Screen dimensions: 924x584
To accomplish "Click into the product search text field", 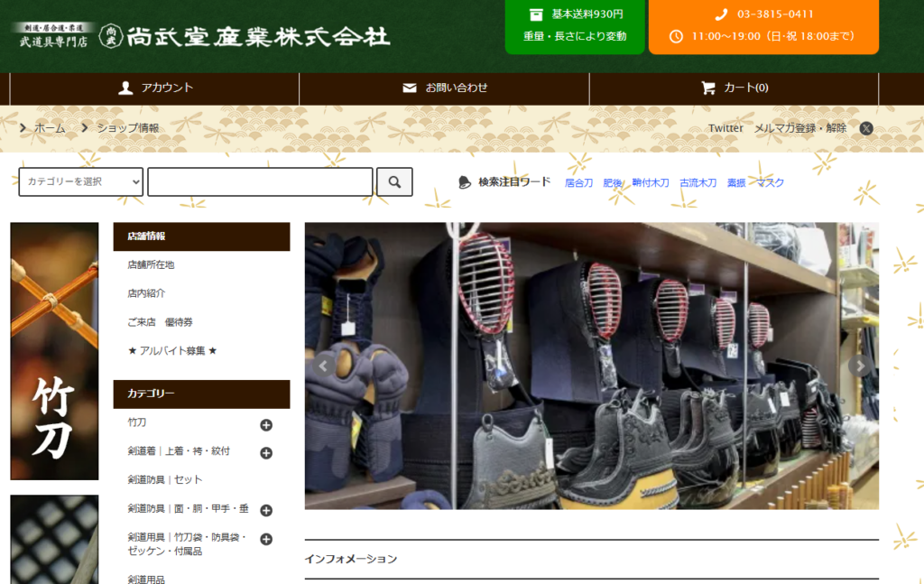I will coord(260,181).
